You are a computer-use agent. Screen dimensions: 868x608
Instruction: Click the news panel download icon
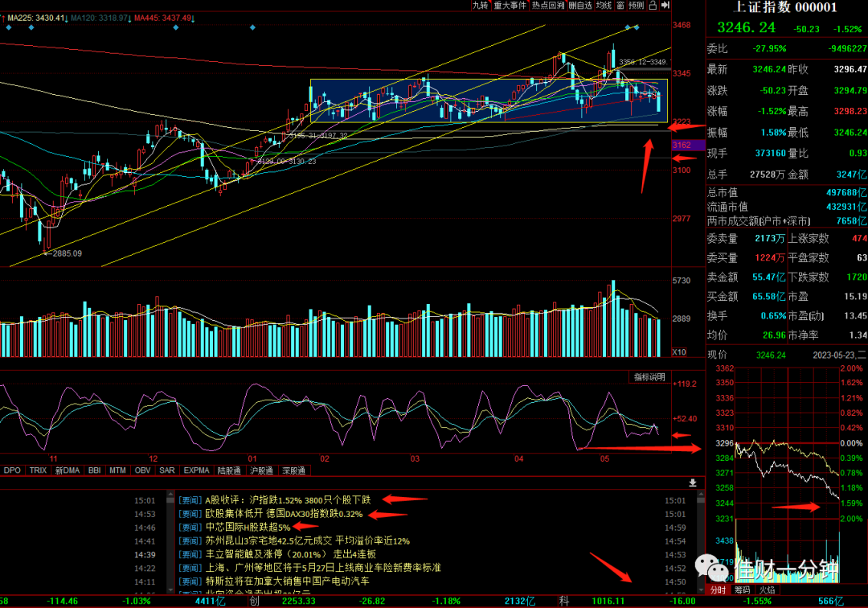(x=693, y=483)
